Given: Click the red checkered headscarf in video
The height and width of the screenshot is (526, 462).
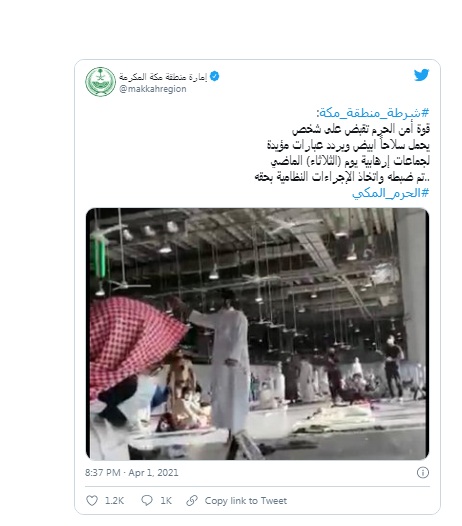Looking at the screenshot, I should 136,339.
